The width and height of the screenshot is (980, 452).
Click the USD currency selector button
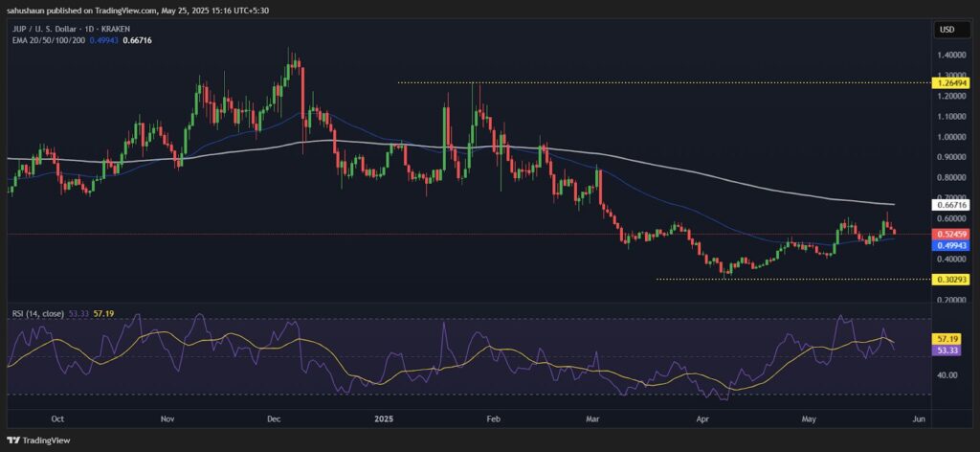coord(947,30)
